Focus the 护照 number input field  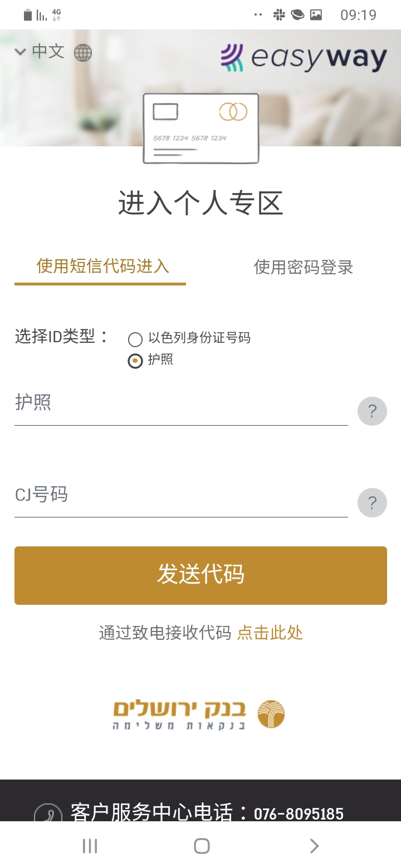[x=181, y=404]
